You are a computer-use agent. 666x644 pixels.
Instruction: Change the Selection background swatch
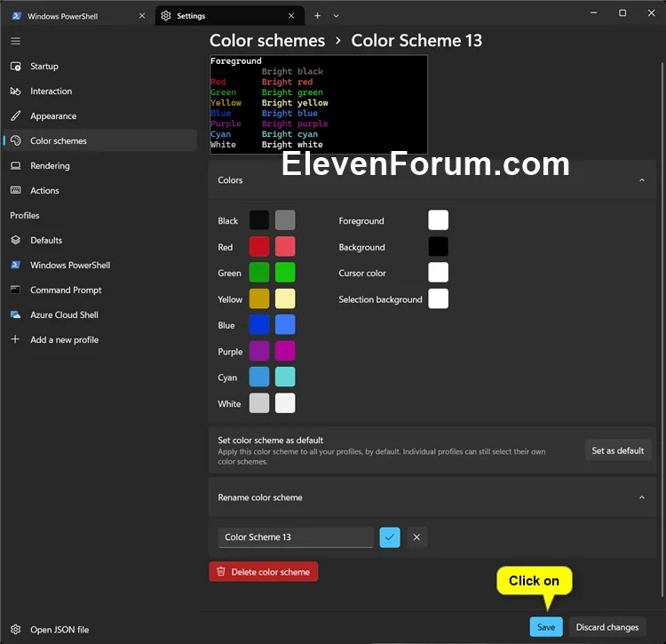(x=438, y=298)
